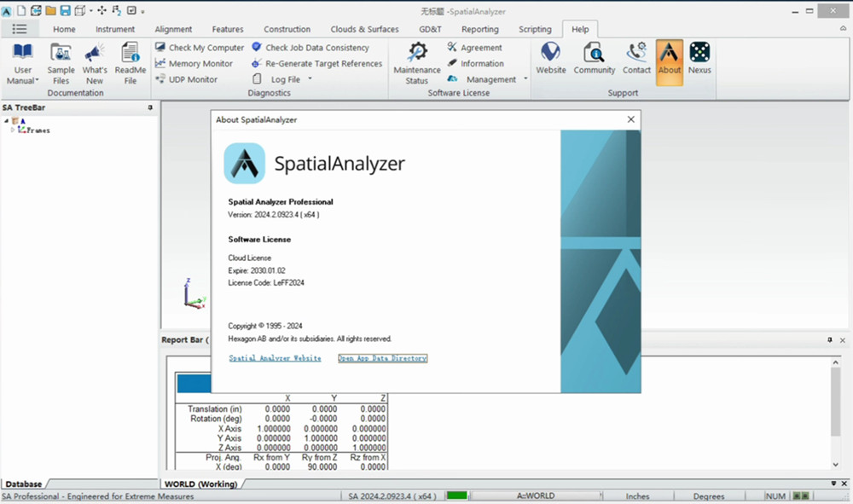Pin the SA TreeBar panel

pyautogui.click(x=150, y=107)
